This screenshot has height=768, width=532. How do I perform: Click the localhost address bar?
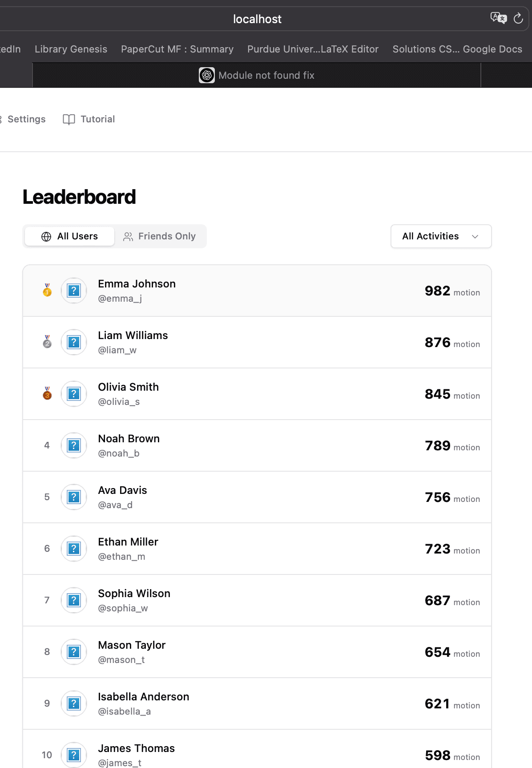[257, 18]
